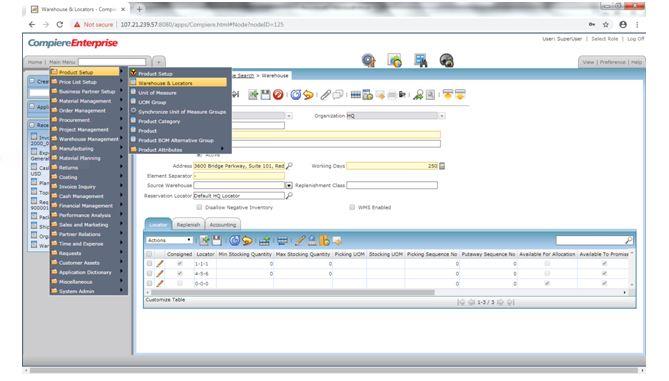This screenshot has height=381, width=669.
Task: Click the Chat bubbles icon in toolbar
Action: (338, 95)
